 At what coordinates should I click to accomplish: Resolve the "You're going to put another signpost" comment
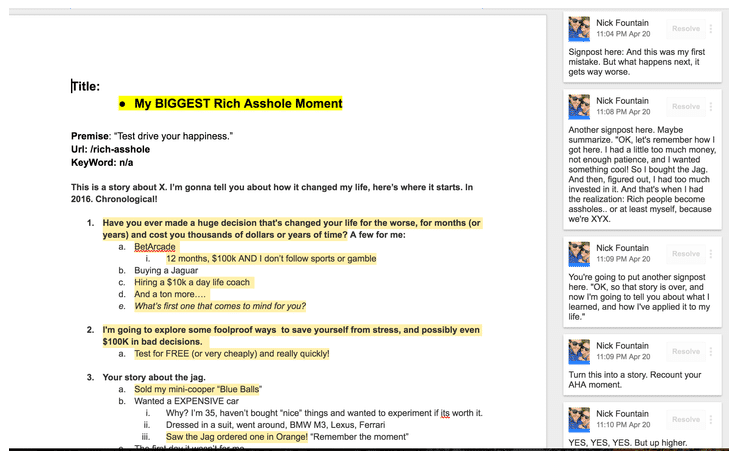pos(686,254)
